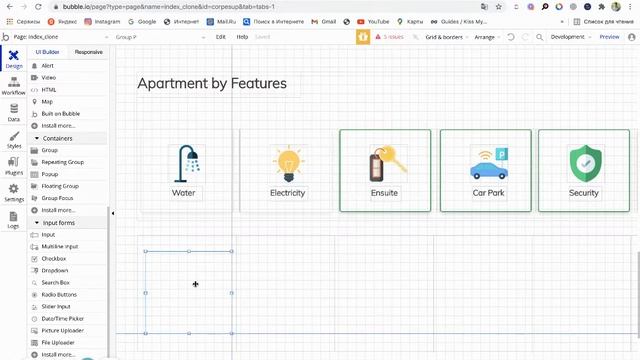
Task: Open the Design tab in sidebar
Action: 13,59
